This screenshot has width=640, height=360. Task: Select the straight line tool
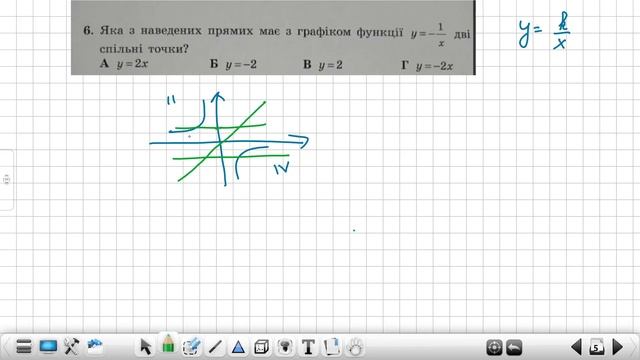tap(215, 347)
